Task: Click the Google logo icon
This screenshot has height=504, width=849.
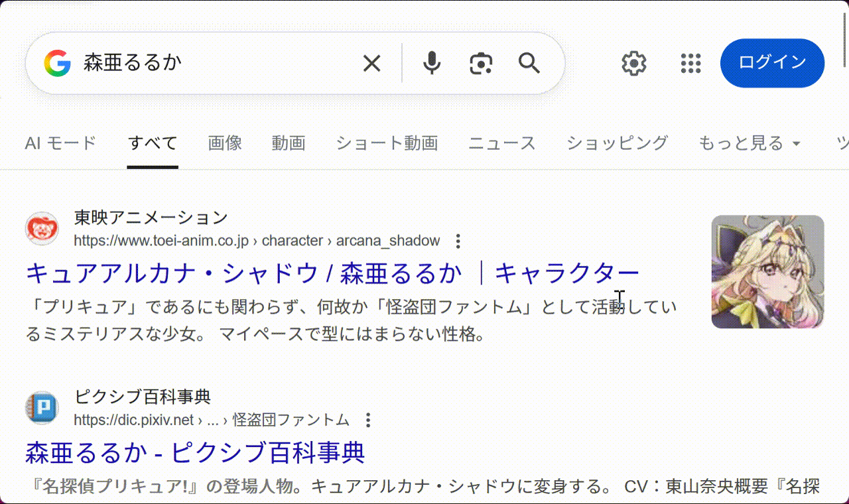Action: click(58, 64)
